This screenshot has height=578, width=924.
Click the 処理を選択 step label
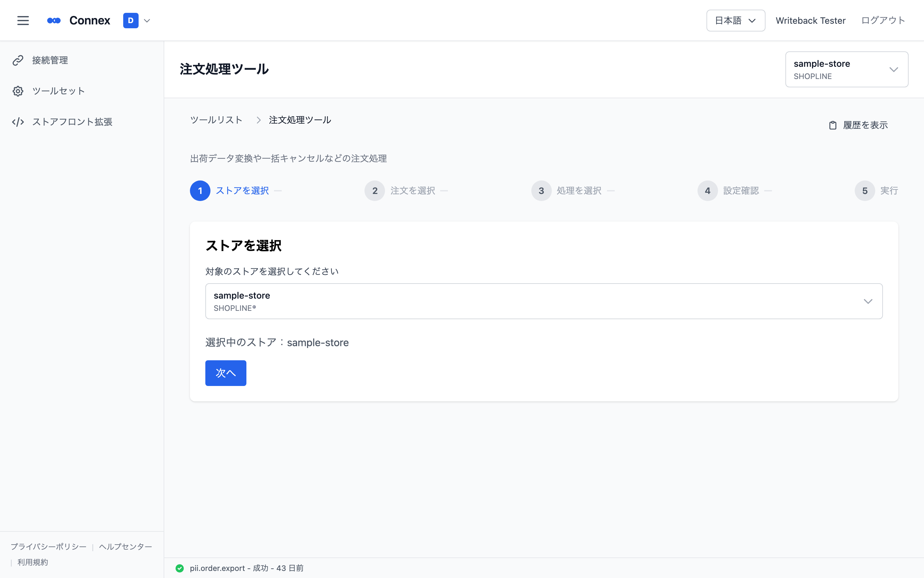point(579,191)
